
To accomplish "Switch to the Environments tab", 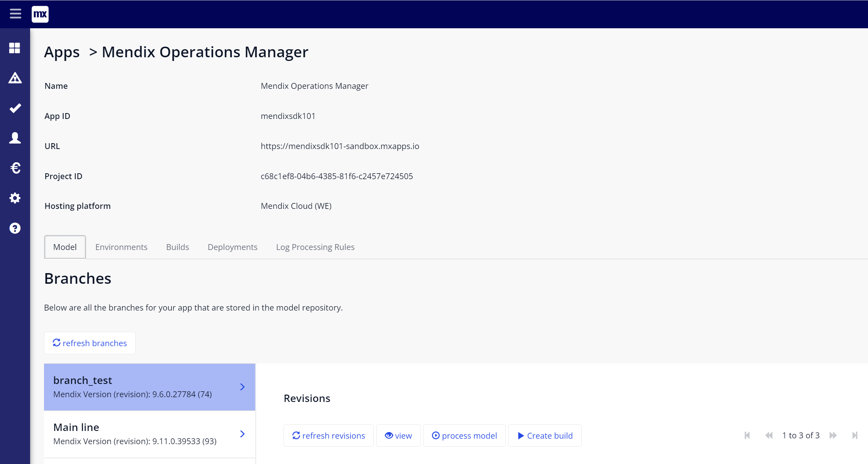I will [121, 247].
